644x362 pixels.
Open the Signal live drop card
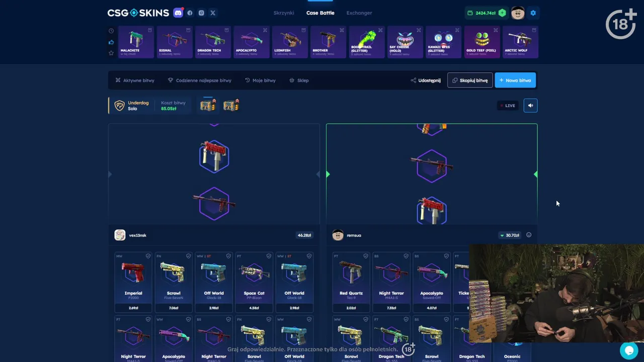point(175,42)
